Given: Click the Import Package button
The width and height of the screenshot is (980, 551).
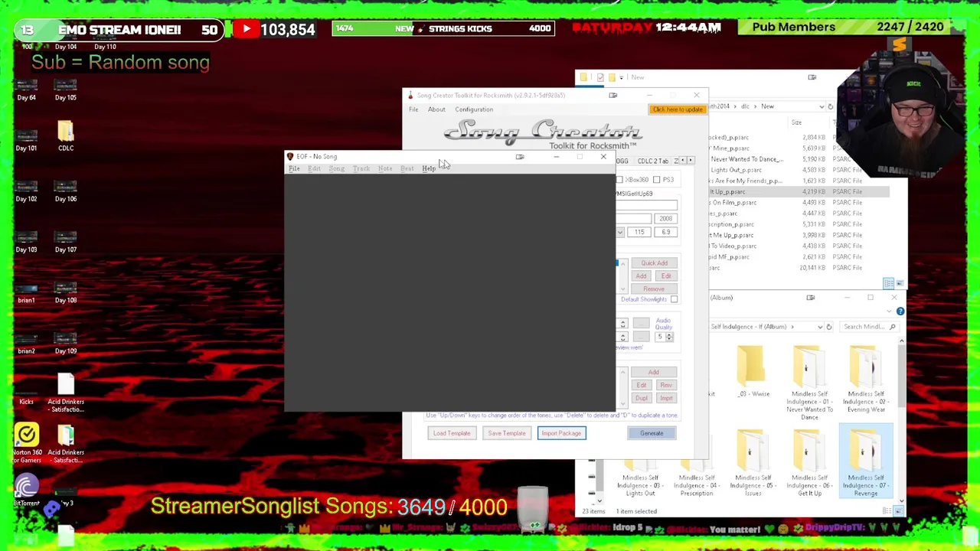Looking at the screenshot, I should [561, 433].
